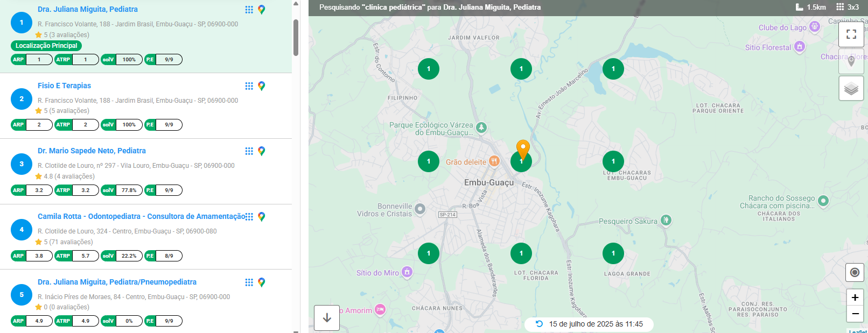Zoom out on the map

(x=855, y=314)
